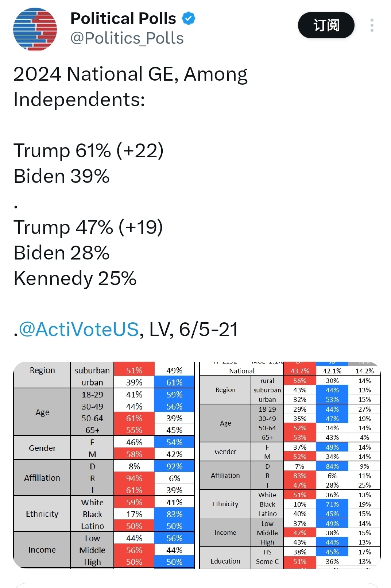Screen dimensions: 391x588
Task: Click the @Politics_Polls handle
Action: point(127,38)
